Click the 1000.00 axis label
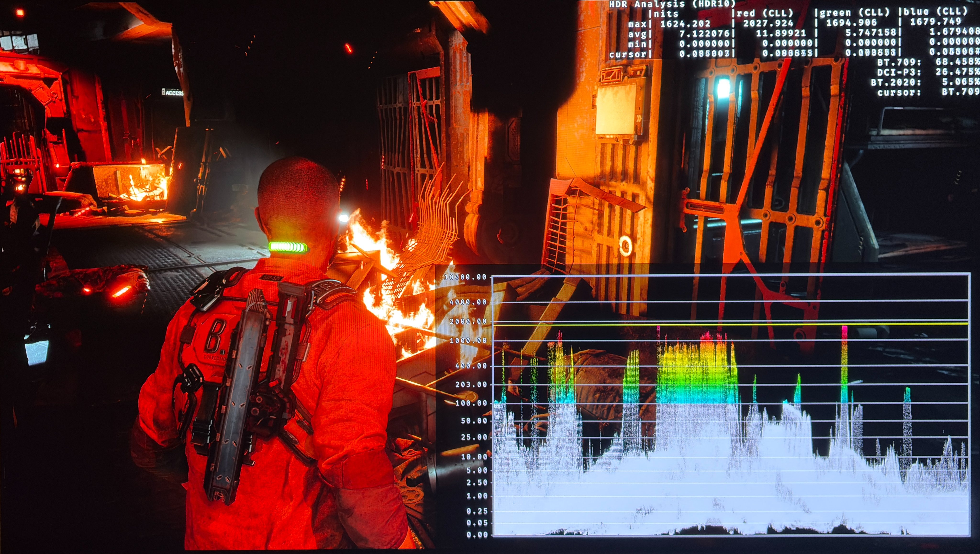Screen dimensions: 980x554 468,341
